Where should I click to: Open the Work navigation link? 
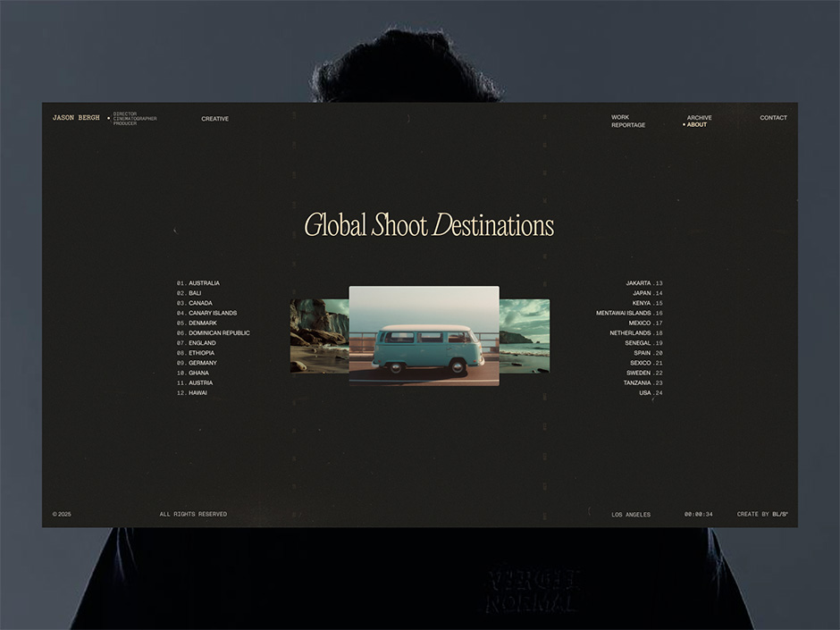(620, 118)
